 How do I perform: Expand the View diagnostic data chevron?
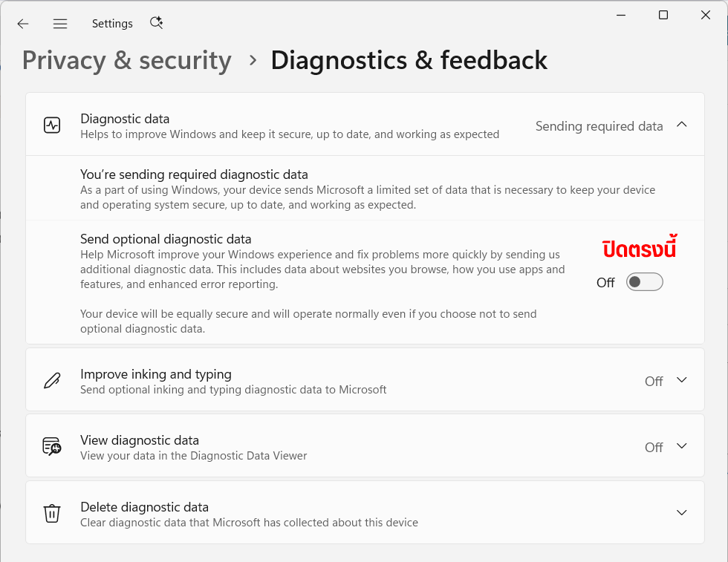(682, 446)
